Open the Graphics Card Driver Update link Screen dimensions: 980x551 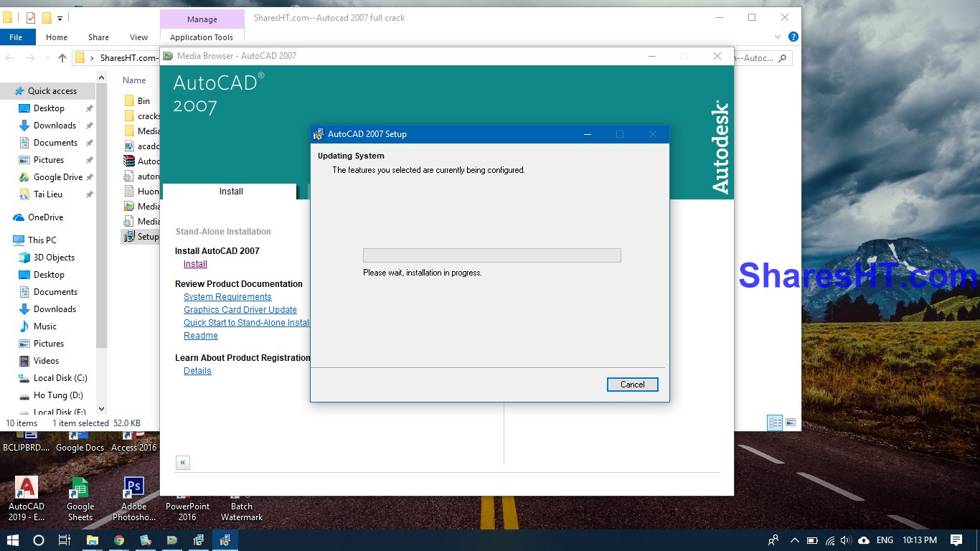[240, 310]
